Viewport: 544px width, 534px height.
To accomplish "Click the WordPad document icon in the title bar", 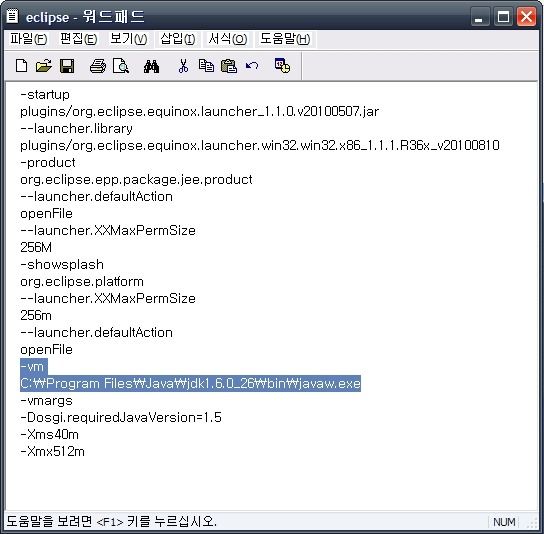I will pos(12,16).
